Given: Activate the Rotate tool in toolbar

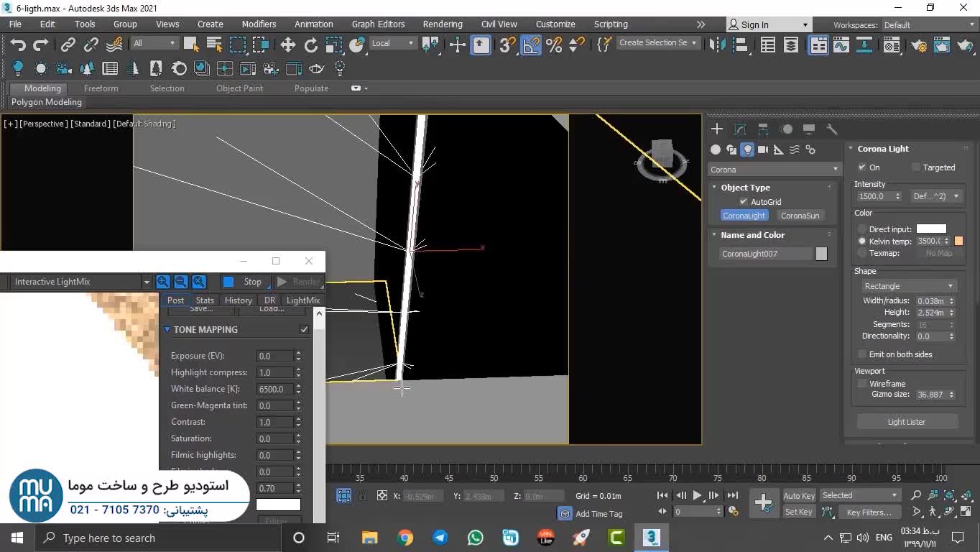Looking at the screenshot, I should pos(311,45).
